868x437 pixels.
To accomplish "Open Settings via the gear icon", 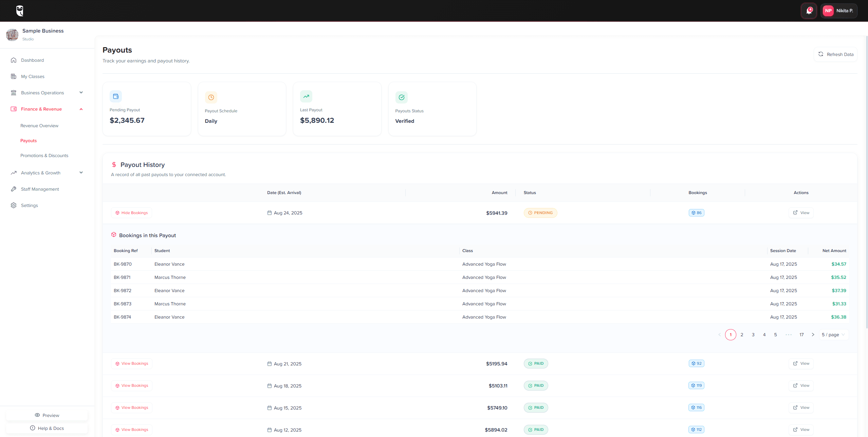I will 13,205.
